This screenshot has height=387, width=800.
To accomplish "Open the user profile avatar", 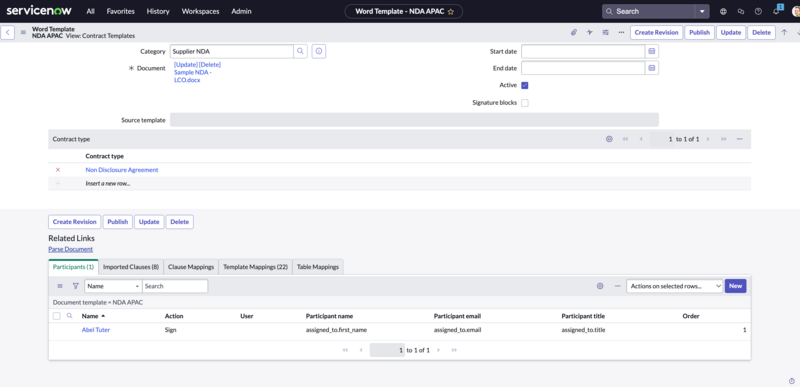I will pyautogui.click(x=796, y=11).
